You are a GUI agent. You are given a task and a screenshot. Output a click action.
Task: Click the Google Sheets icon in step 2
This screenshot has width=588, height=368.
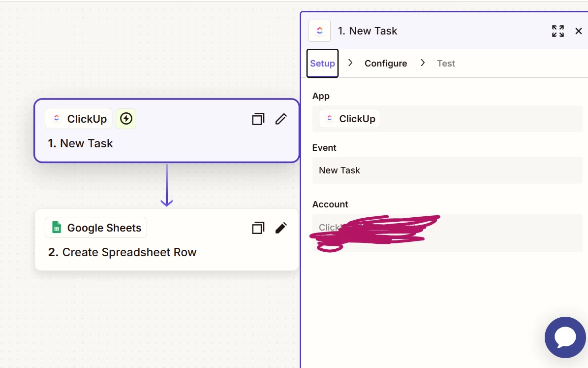tap(57, 228)
